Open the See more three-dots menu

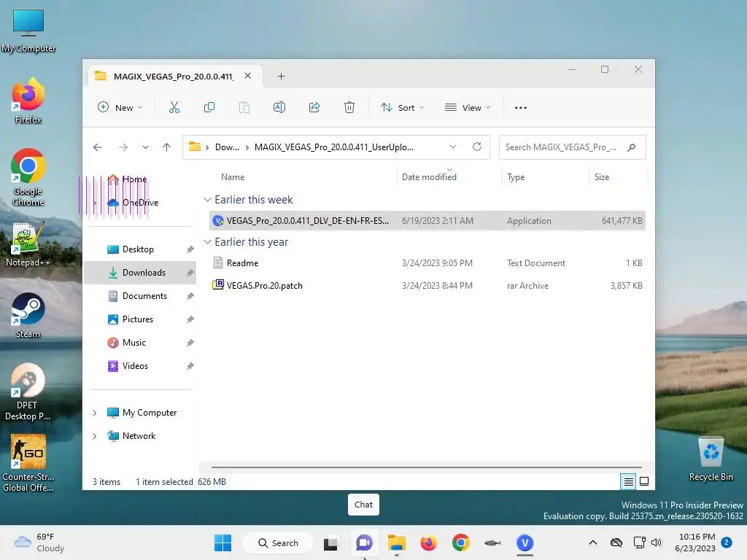521,108
